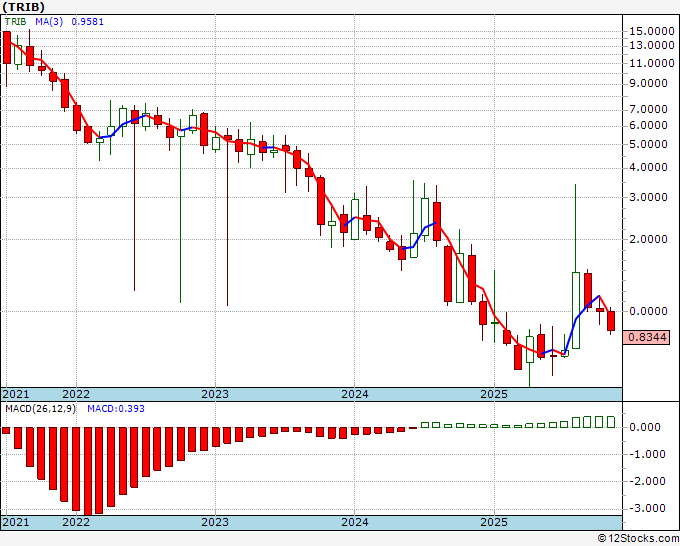Click the 0.8344 current price tag
The image size is (680, 546).
(x=646, y=337)
